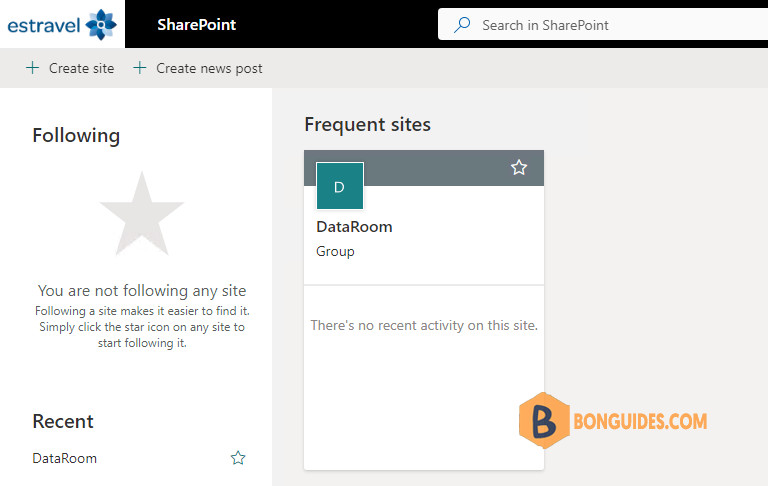This screenshot has height=486, width=768.
Task: Focus the Search in SharePoint field
Action: tap(603, 24)
